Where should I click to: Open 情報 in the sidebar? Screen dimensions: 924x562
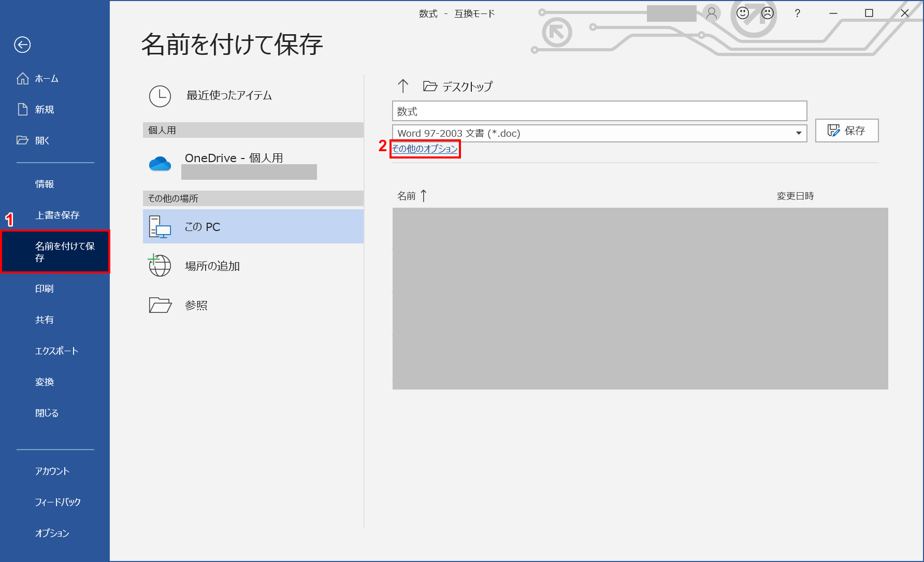[x=45, y=184]
